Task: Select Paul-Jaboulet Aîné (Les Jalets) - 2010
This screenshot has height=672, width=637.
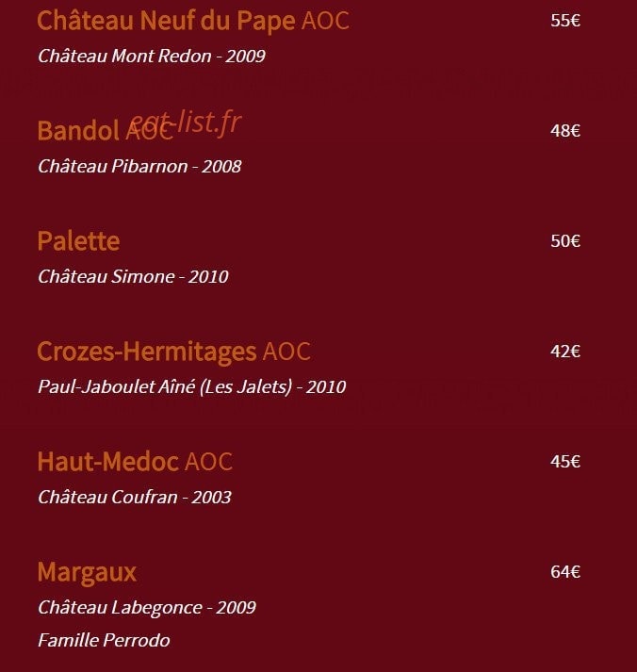Action: (192, 387)
